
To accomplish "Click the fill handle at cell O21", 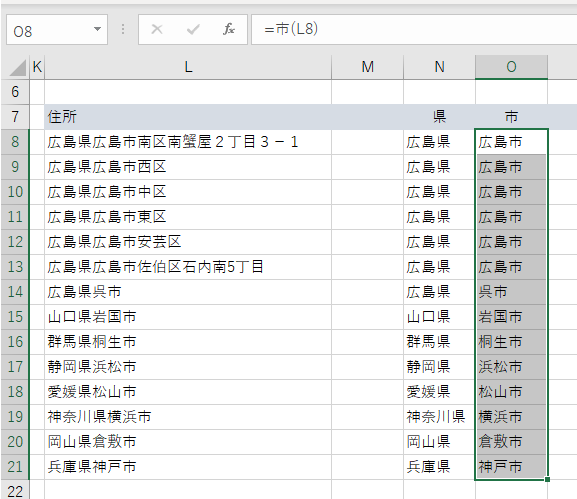I will pos(548,479).
